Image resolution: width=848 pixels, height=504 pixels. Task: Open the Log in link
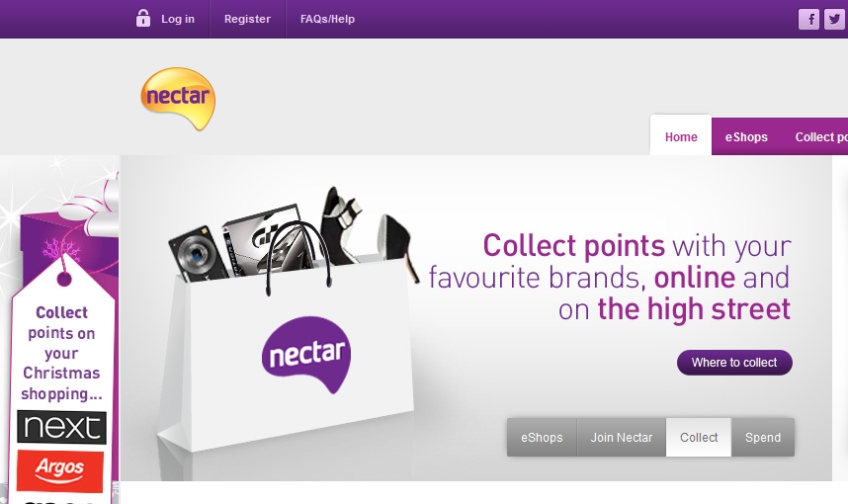click(177, 19)
